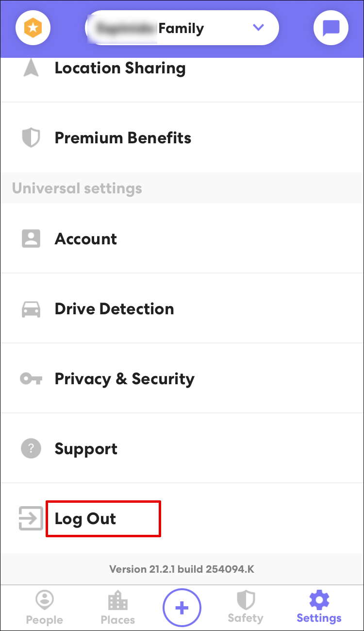
Task: Open the chat messages bubble icon
Action: [331, 28]
